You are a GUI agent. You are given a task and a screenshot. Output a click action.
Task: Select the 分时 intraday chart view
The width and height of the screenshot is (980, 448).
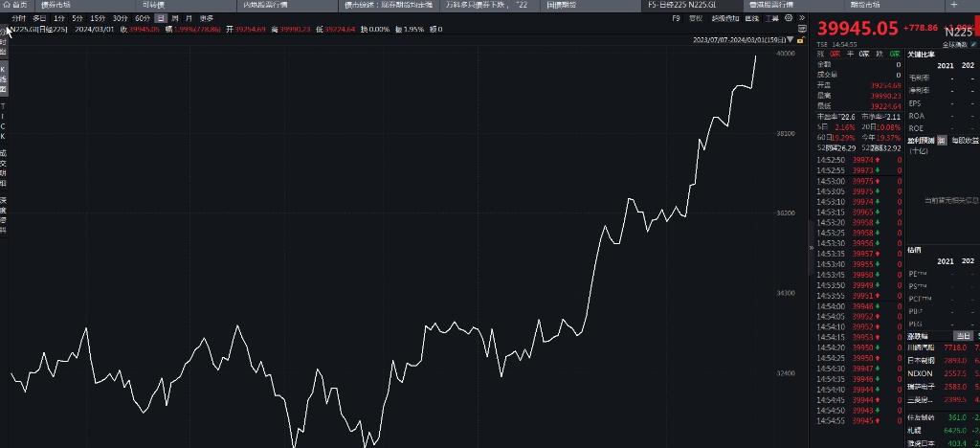pyautogui.click(x=19, y=18)
